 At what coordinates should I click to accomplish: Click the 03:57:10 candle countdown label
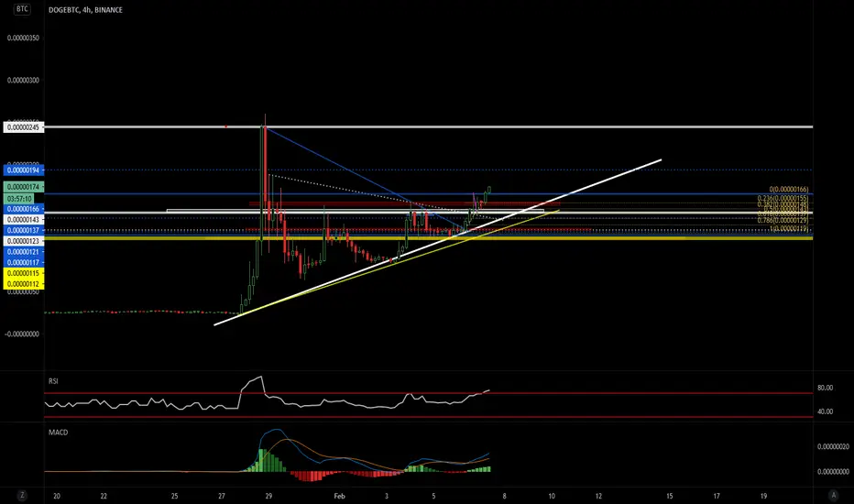(x=19, y=198)
